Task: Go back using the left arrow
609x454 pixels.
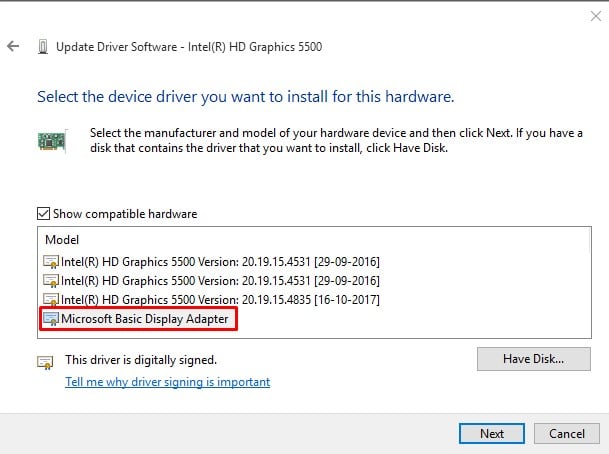Action: click(x=13, y=46)
